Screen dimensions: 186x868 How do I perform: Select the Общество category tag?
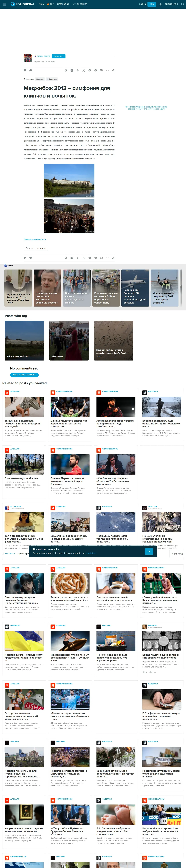52,79
